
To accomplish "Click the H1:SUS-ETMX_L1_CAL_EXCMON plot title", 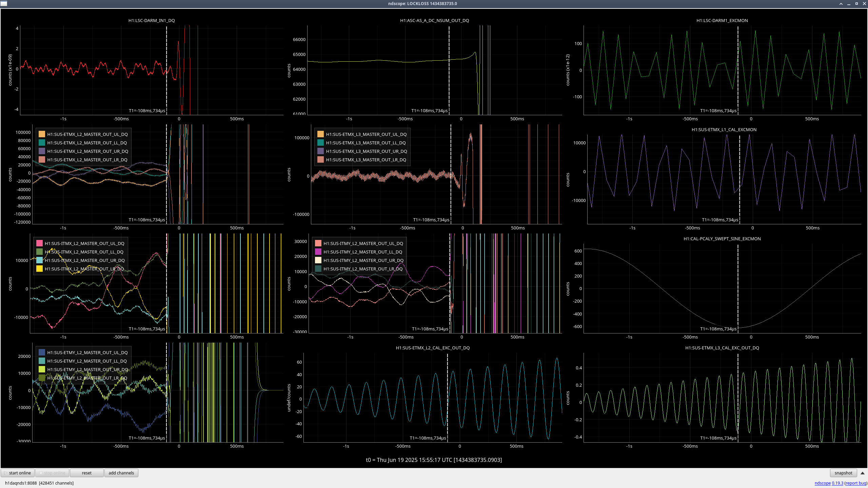I will pyautogui.click(x=724, y=129).
